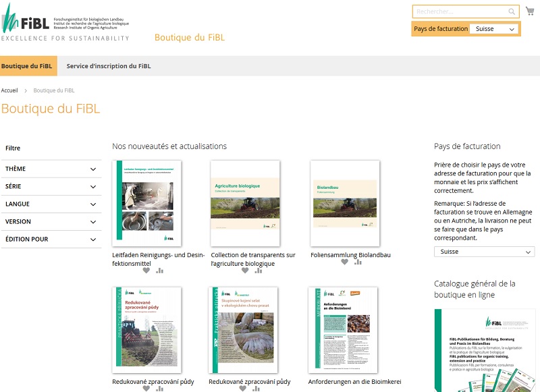Image resolution: width=540 pixels, height=392 pixels.
Task: Expand the ÉDITION POUR filter
Action: (51, 240)
